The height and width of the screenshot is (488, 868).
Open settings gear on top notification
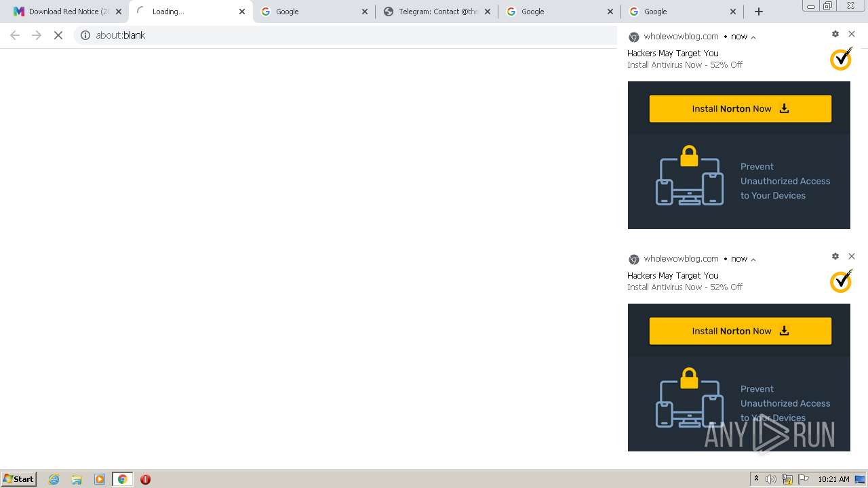pos(835,34)
